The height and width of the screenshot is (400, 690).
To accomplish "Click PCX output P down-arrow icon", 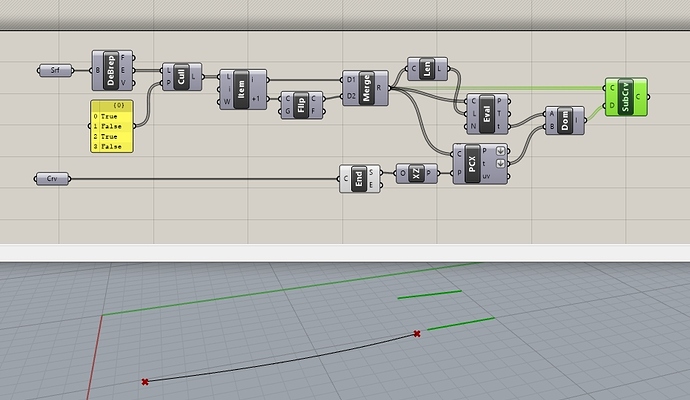I will pos(500,151).
